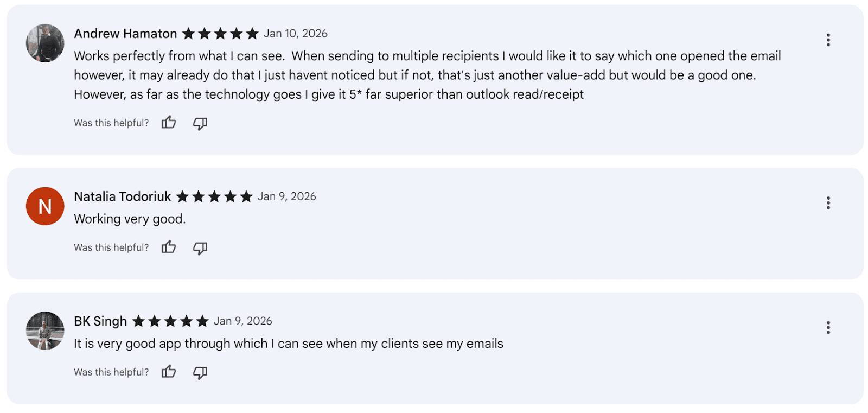Open the three-dot menu on Natalia's review
The image size is (868, 413).
click(828, 203)
